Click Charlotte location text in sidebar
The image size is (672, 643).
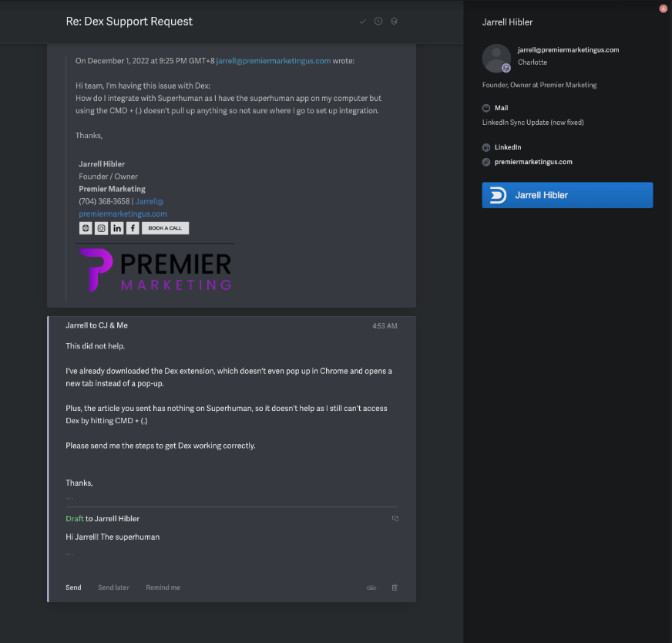click(x=533, y=62)
